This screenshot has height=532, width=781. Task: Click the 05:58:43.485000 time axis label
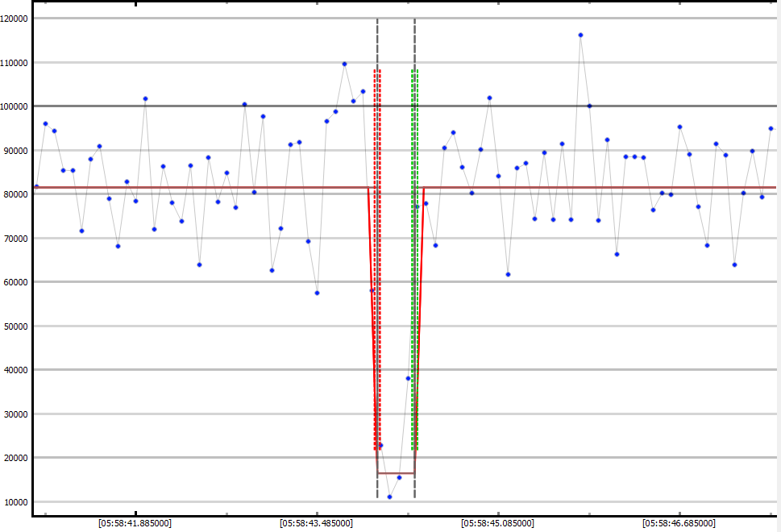tap(316, 522)
